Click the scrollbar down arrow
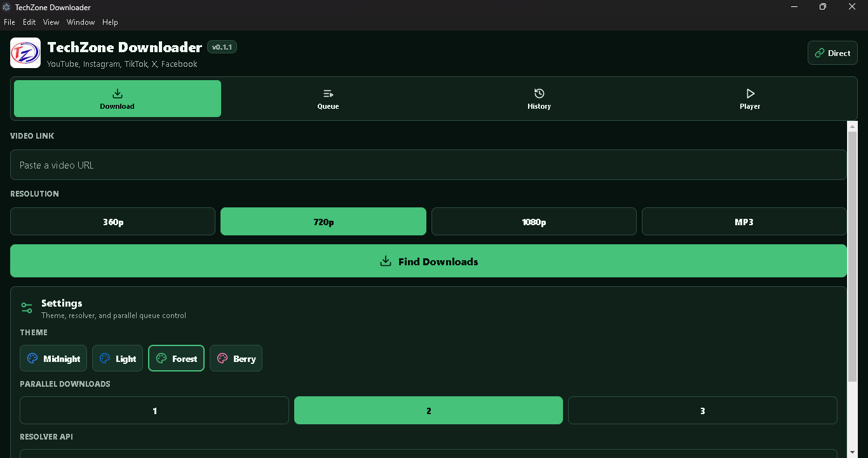Viewport: 868px width, 458px height. (x=853, y=452)
